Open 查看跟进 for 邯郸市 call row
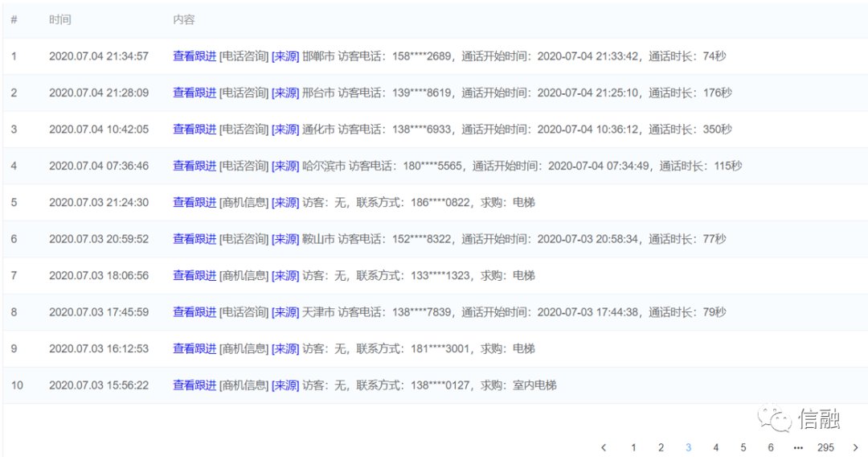 (194, 56)
